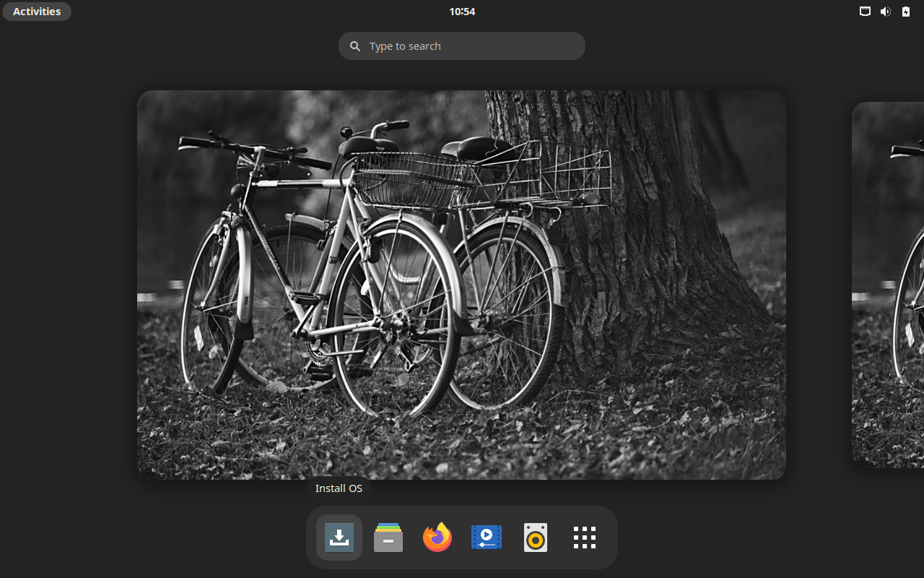Viewport: 924px width, 578px height.
Task: Click the network status icon in top bar
Action: click(x=865, y=12)
